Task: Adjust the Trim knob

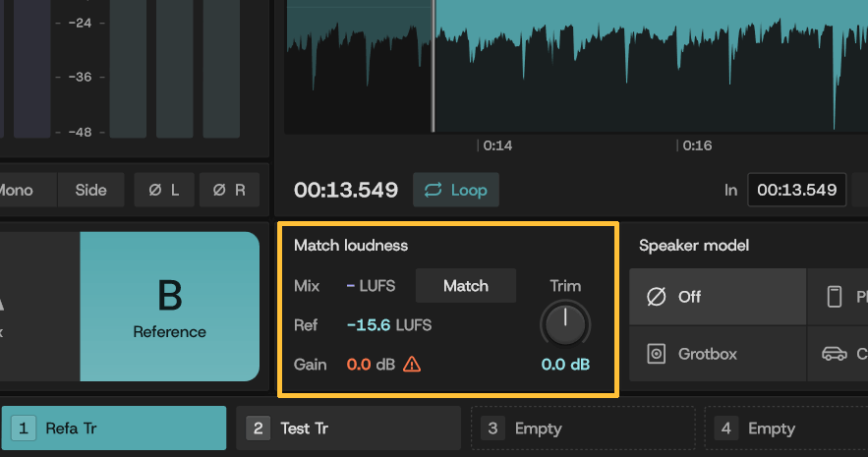Action: click(565, 324)
